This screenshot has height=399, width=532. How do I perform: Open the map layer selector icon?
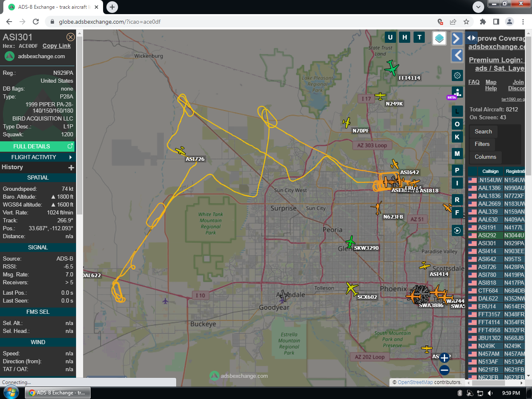(x=439, y=38)
